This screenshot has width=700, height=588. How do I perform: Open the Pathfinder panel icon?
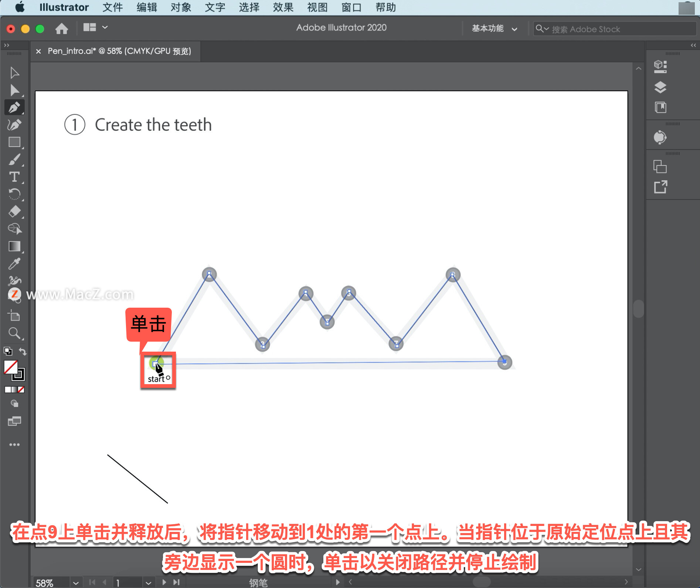pos(660,167)
